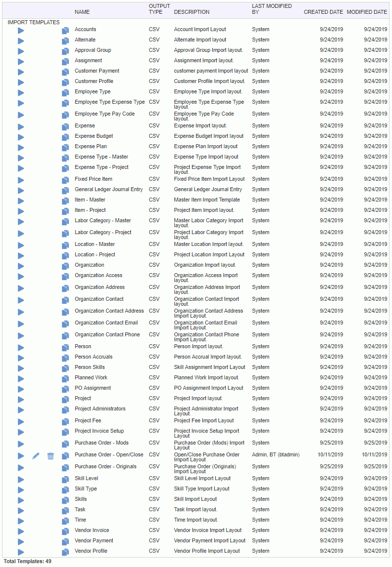Click 'Master Item Import Template' description
The height and width of the screenshot is (567, 392).
(x=207, y=200)
